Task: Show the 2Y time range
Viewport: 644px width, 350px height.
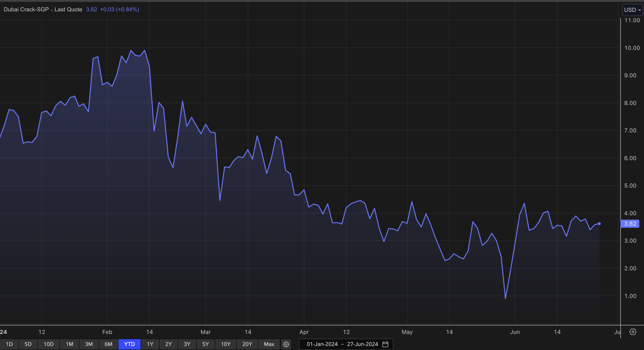Action: click(x=168, y=344)
